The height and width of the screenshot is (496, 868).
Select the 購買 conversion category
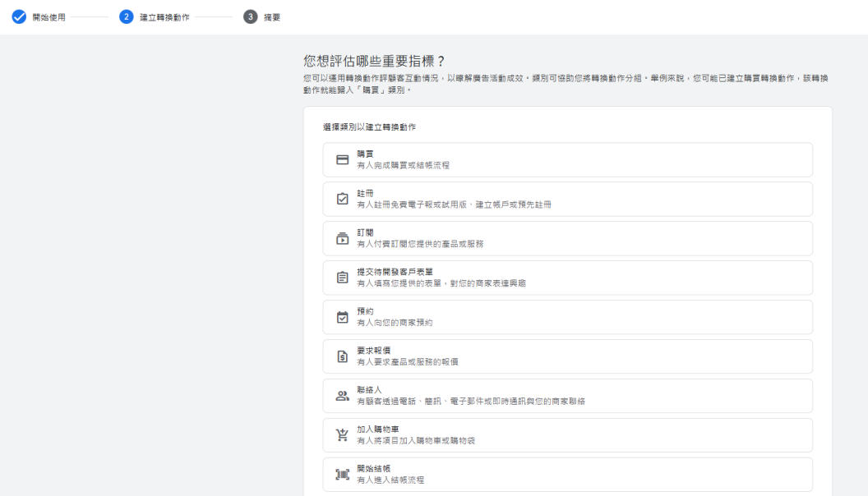coord(567,160)
